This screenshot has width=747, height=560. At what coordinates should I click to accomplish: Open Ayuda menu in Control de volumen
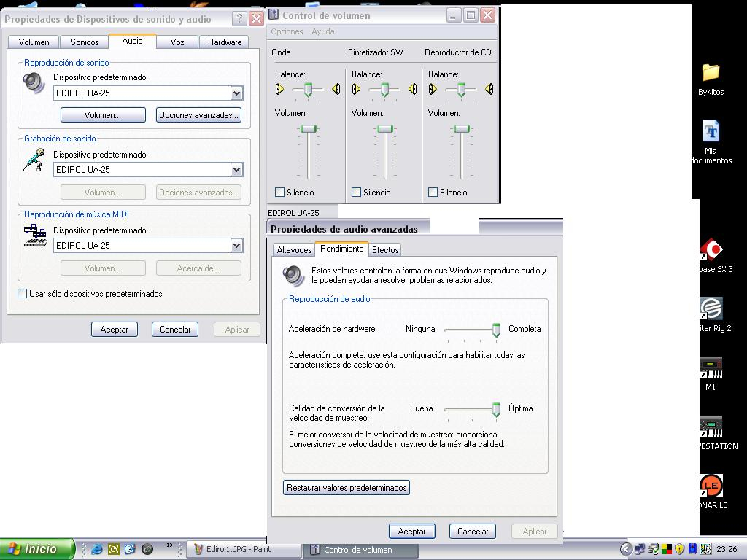click(323, 31)
